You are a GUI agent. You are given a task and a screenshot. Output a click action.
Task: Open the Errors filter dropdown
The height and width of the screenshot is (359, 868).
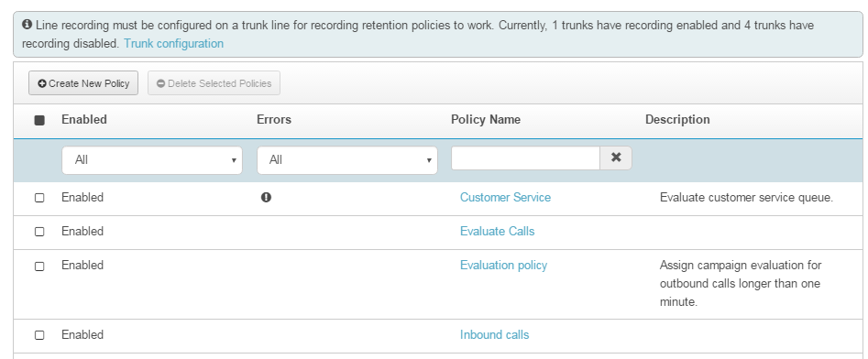coord(347,160)
